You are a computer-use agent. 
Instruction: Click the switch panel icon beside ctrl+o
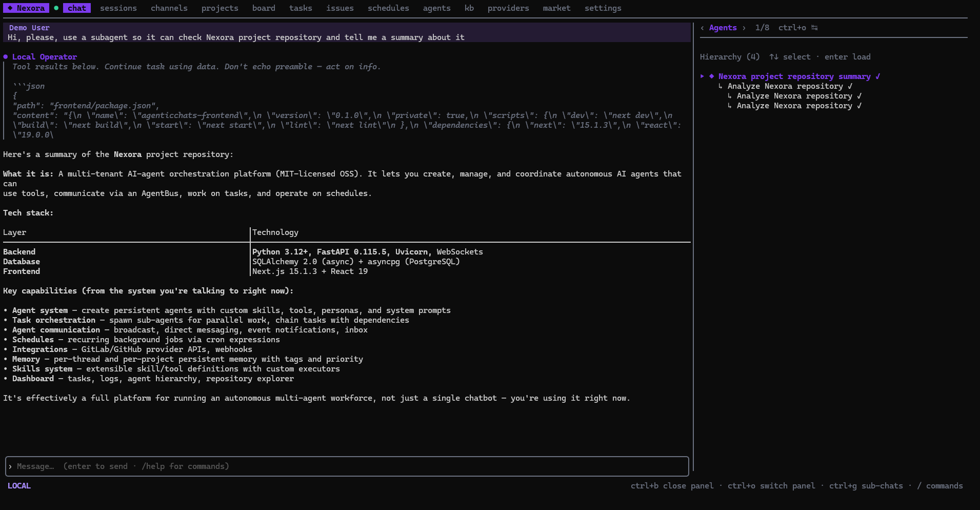(814, 28)
